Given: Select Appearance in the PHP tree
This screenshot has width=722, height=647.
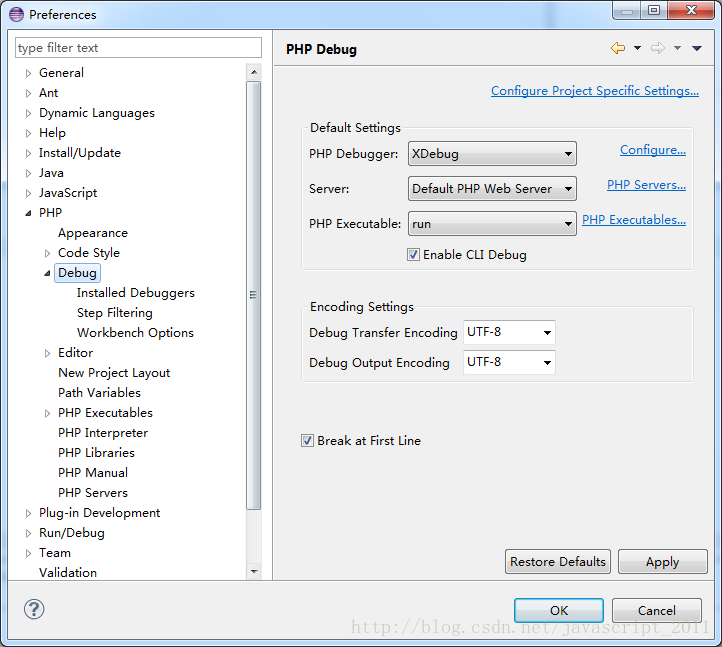Looking at the screenshot, I should click(93, 233).
